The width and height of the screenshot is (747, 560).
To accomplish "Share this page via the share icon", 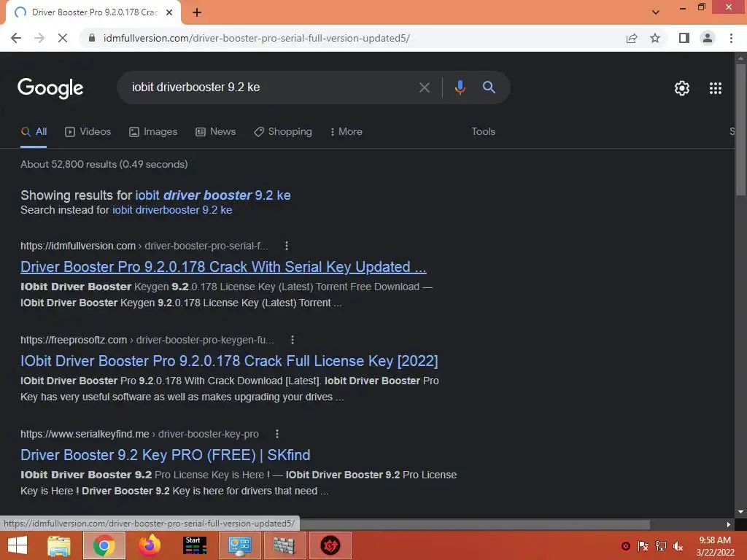I will click(632, 38).
